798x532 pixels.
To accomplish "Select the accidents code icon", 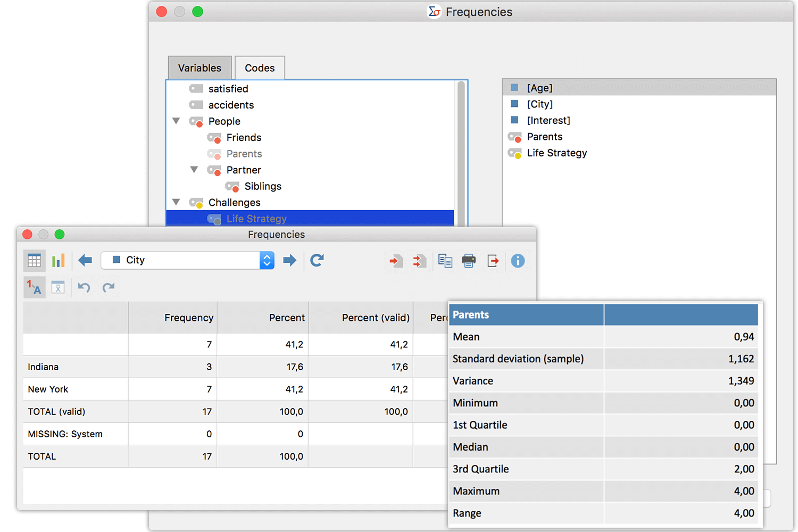I will coord(196,105).
